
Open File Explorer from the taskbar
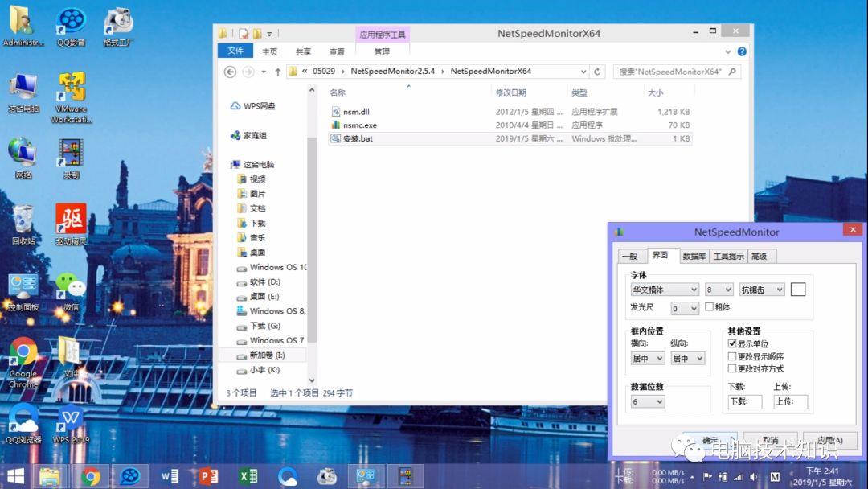coord(50,476)
